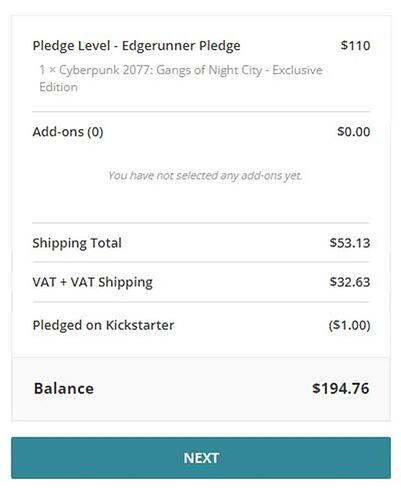The height and width of the screenshot is (500, 401).
Task: Click the NEXT button
Action: pyautogui.click(x=201, y=458)
